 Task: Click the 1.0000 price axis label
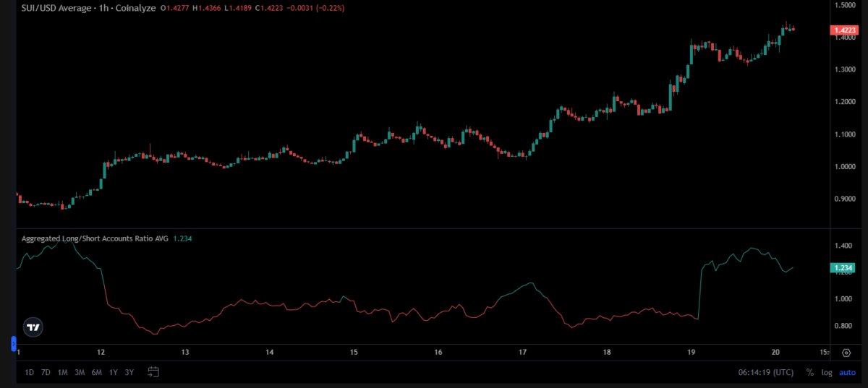pos(846,167)
